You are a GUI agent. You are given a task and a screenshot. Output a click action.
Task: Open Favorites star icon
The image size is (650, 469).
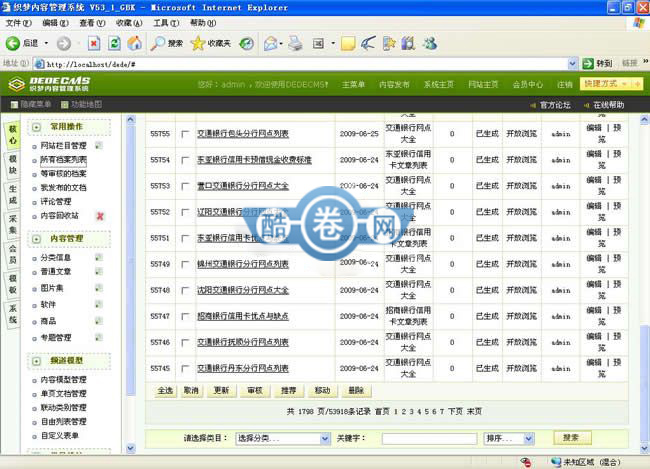(x=198, y=43)
